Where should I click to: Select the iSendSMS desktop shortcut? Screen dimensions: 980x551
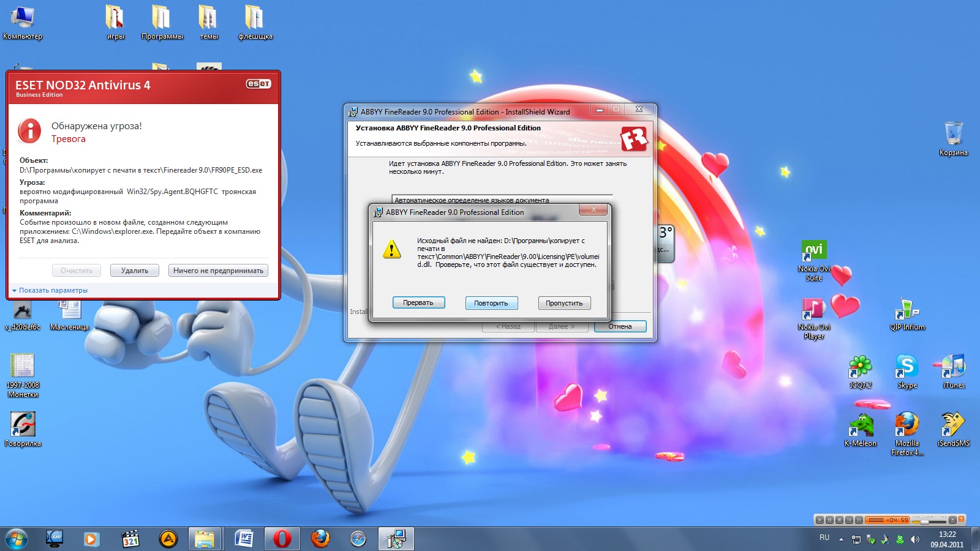954,430
